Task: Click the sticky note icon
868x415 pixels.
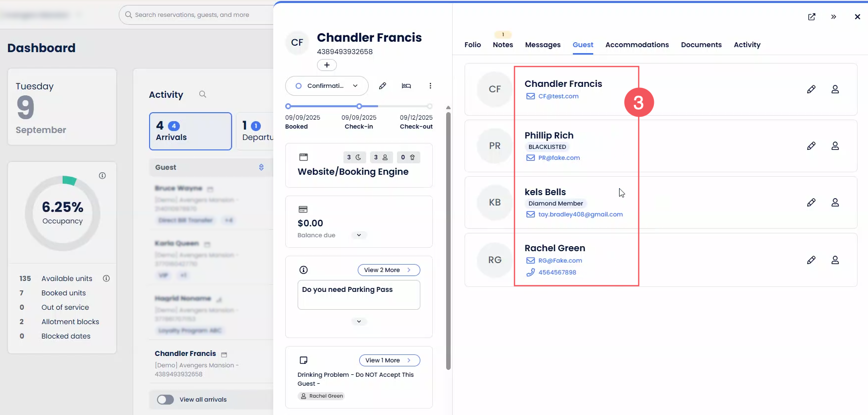Action: point(304,360)
